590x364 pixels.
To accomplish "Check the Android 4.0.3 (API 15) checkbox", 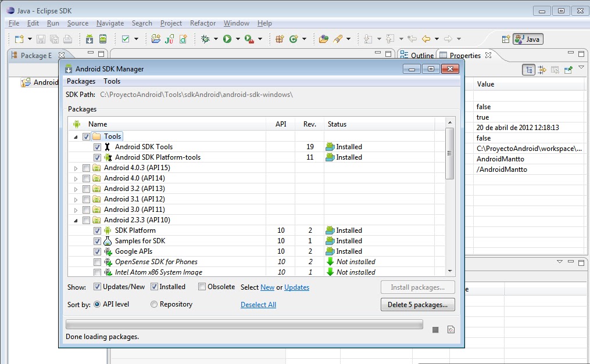I will [86, 168].
